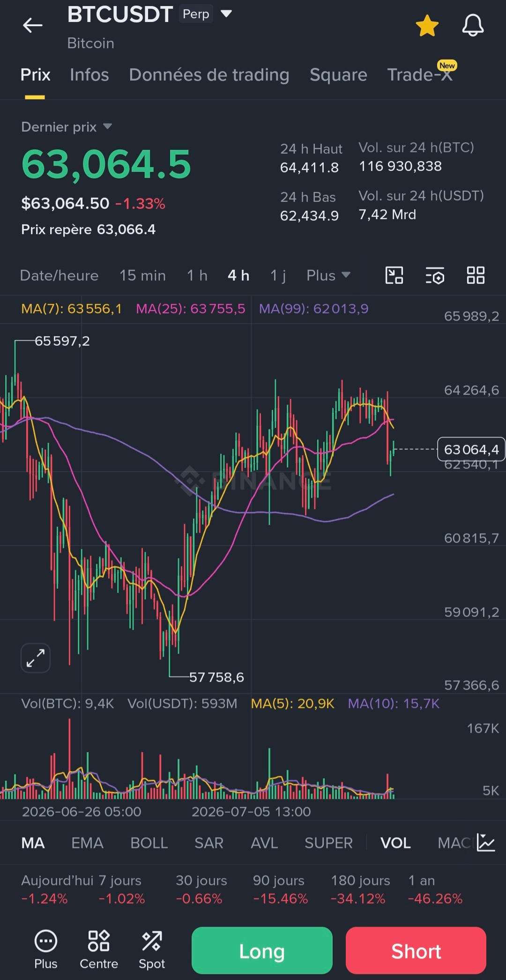Select the SAR indicator

tap(209, 843)
